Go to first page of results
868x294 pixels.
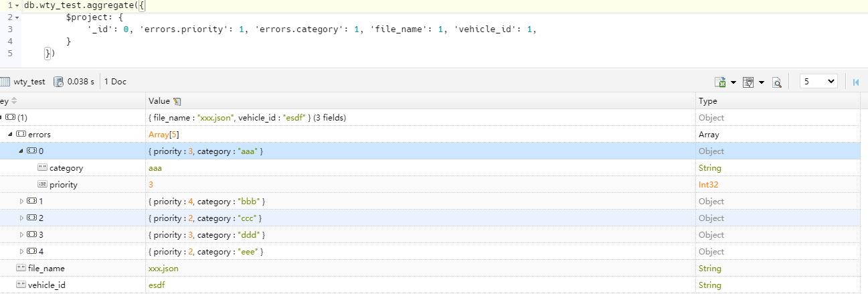point(855,82)
